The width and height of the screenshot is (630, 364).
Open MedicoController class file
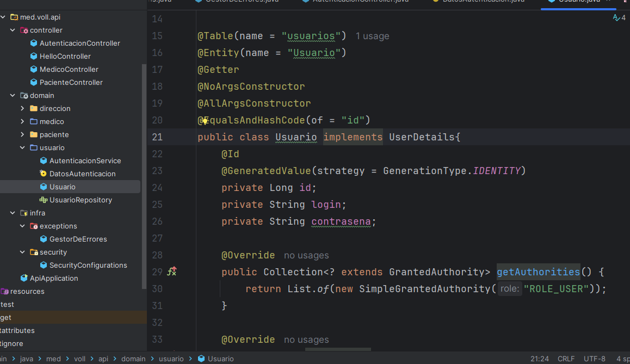(x=69, y=70)
